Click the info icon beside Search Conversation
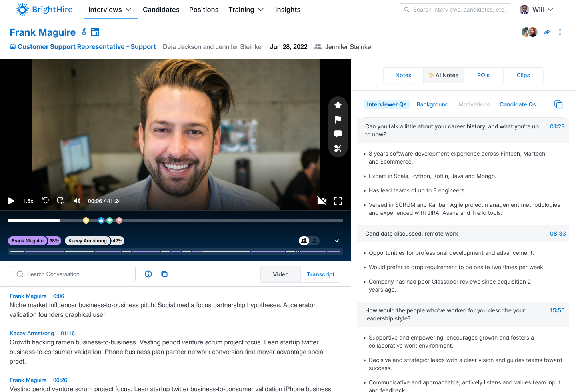The image size is (576, 392). 148,274
